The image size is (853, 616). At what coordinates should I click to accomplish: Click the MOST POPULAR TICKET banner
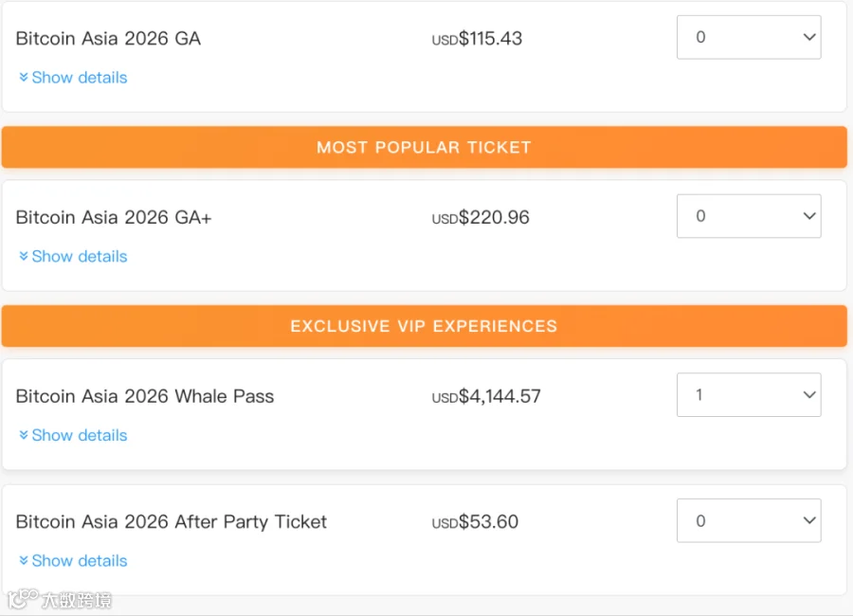tap(425, 148)
